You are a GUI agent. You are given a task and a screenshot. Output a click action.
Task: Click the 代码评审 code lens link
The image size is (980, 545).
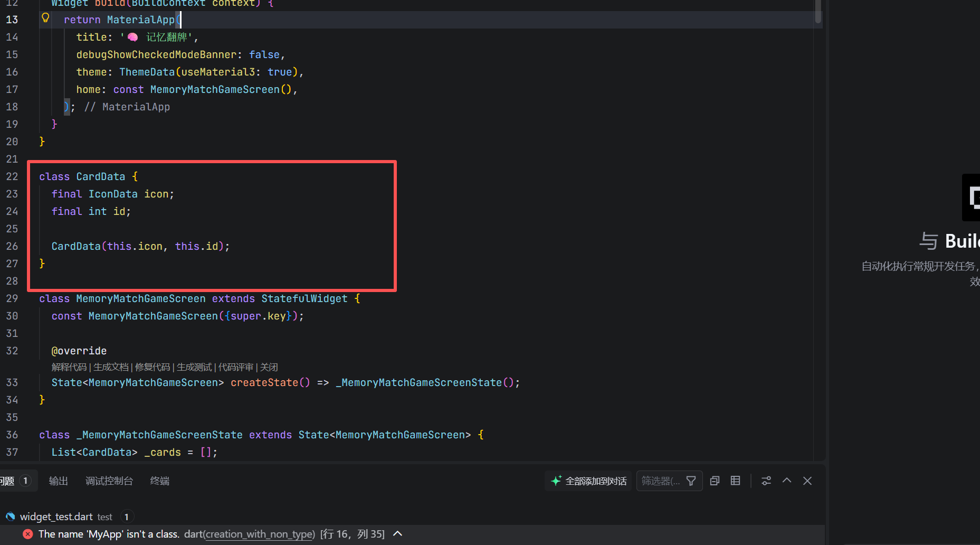click(x=236, y=367)
